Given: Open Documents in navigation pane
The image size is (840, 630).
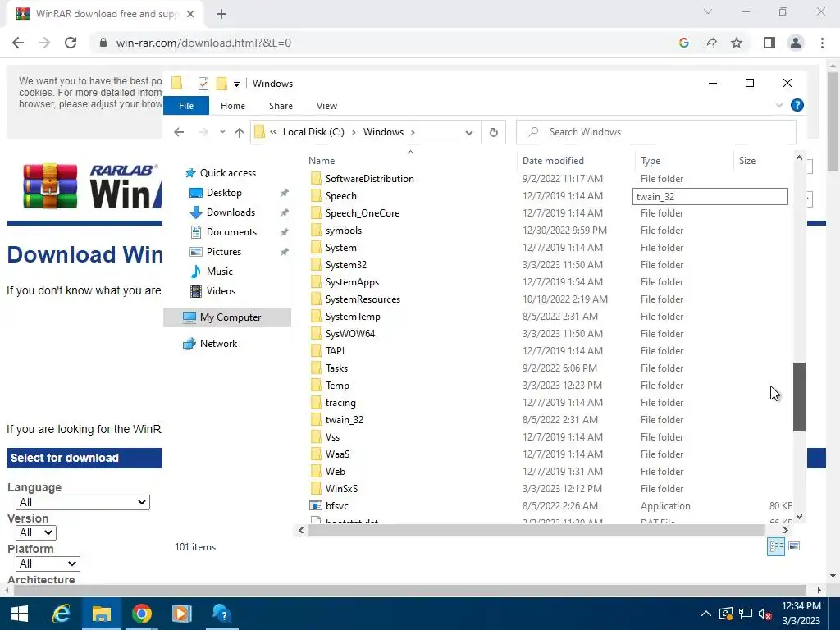Looking at the screenshot, I should (x=231, y=232).
